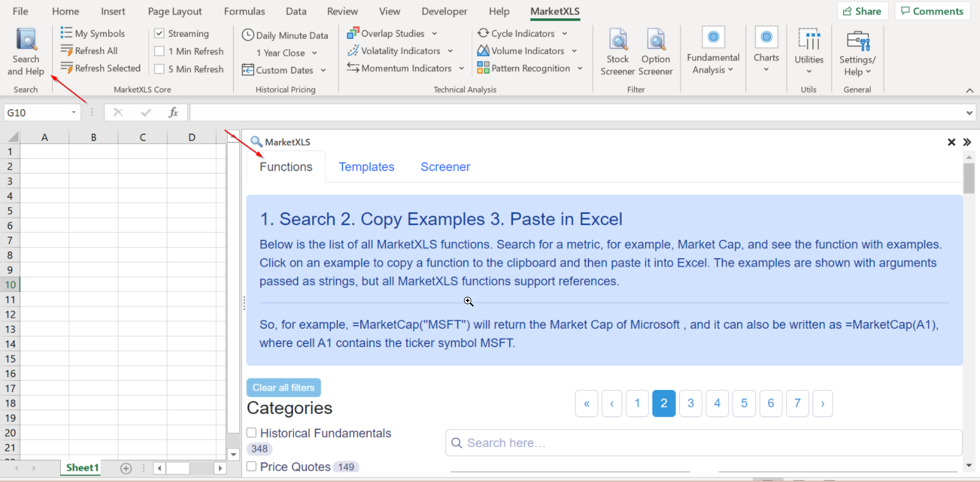Click the formula bar enter checkmark icon
Viewport: 980px width, 482px height.
click(145, 113)
